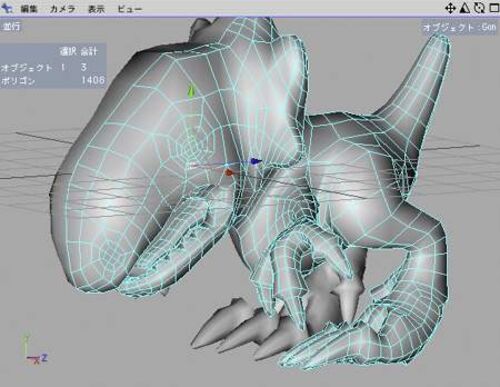Viewport: 500px width, 387px height.
Task: Open the 表示 menu
Action: click(x=96, y=9)
